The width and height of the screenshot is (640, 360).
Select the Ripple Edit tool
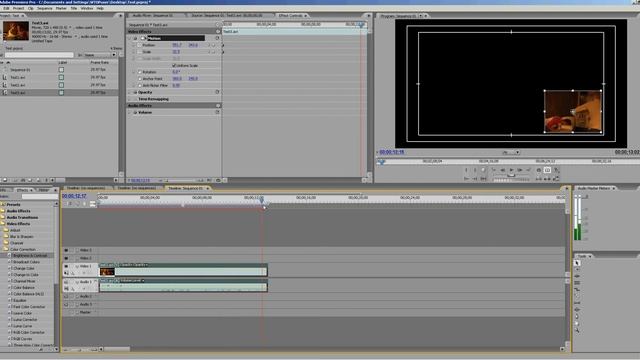point(577,276)
